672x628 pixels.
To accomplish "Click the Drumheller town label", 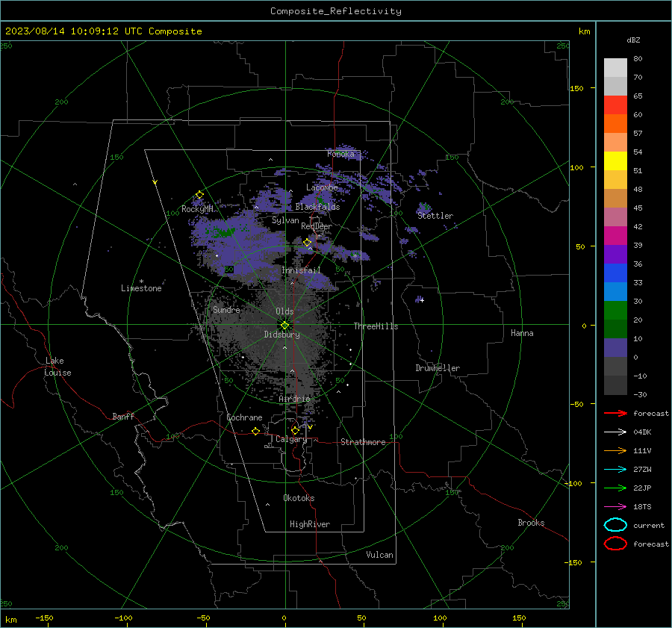I will (438, 368).
